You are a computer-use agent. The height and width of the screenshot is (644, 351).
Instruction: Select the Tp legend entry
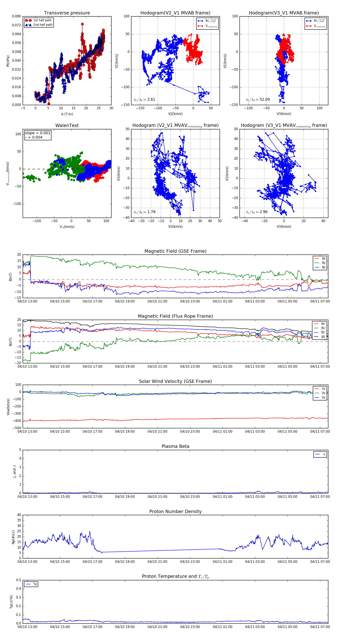pyautogui.click(x=31, y=584)
